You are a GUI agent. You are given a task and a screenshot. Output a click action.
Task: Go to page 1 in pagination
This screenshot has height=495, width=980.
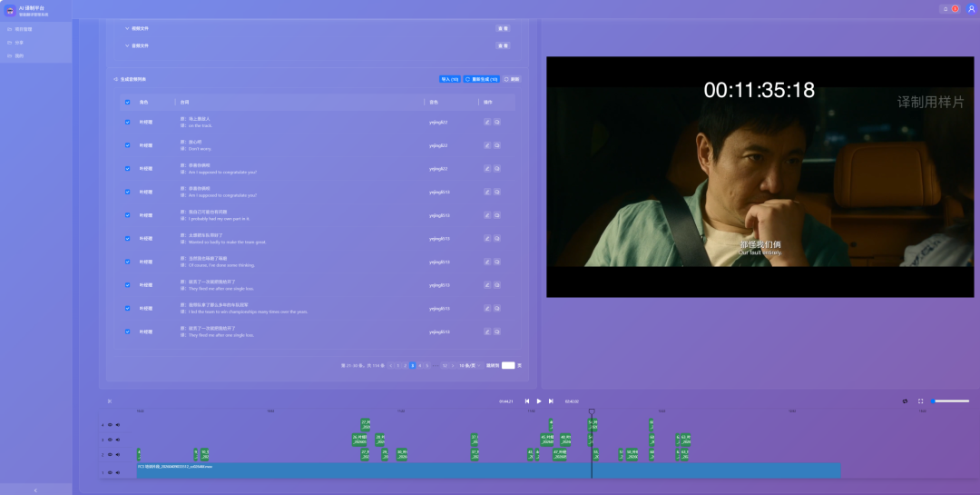pyautogui.click(x=398, y=365)
